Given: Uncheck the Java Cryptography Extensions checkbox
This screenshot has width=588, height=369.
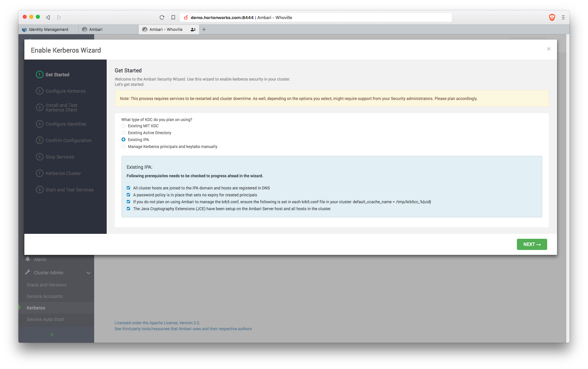Looking at the screenshot, I should point(128,209).
